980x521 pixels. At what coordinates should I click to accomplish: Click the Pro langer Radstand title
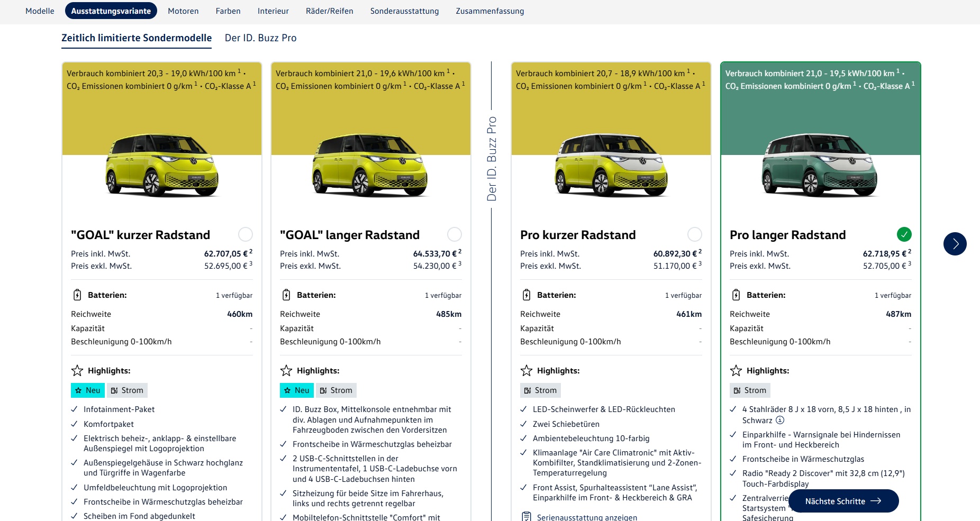pyautogui.click(x=787, y=235)
